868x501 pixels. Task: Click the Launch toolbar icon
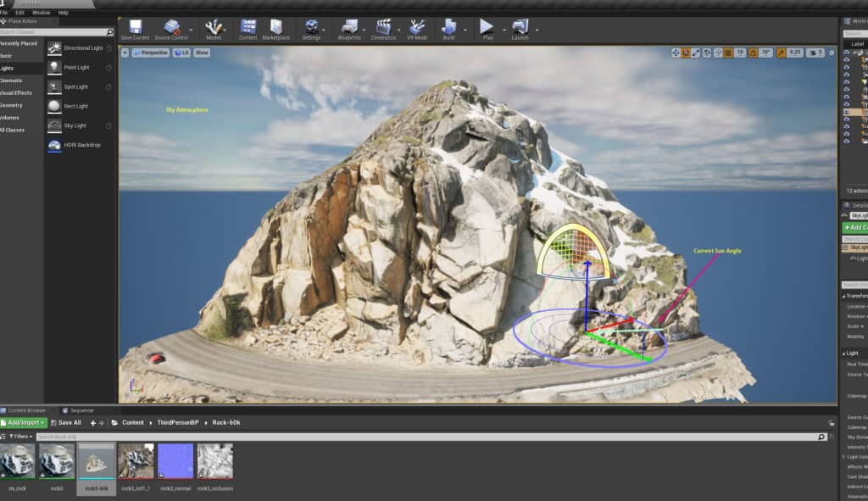pyautogui.click(x=520, y=30)
